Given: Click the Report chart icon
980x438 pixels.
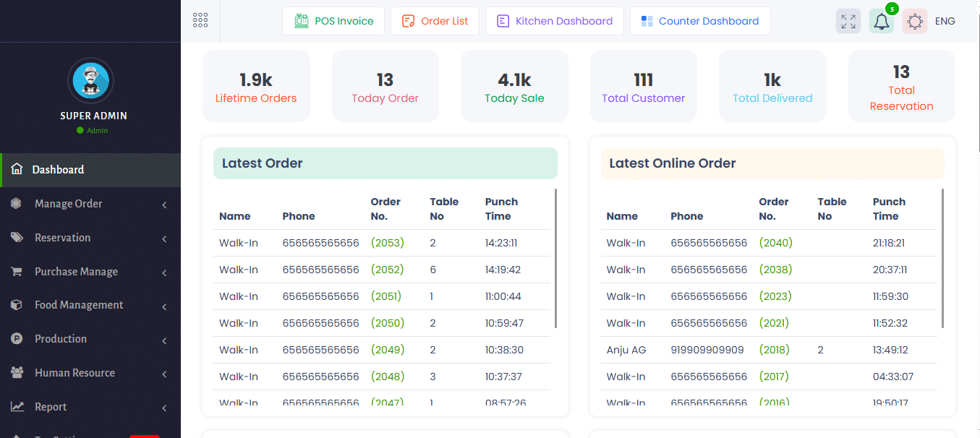Looking at the screenshot, I should (x=17, y=407).
